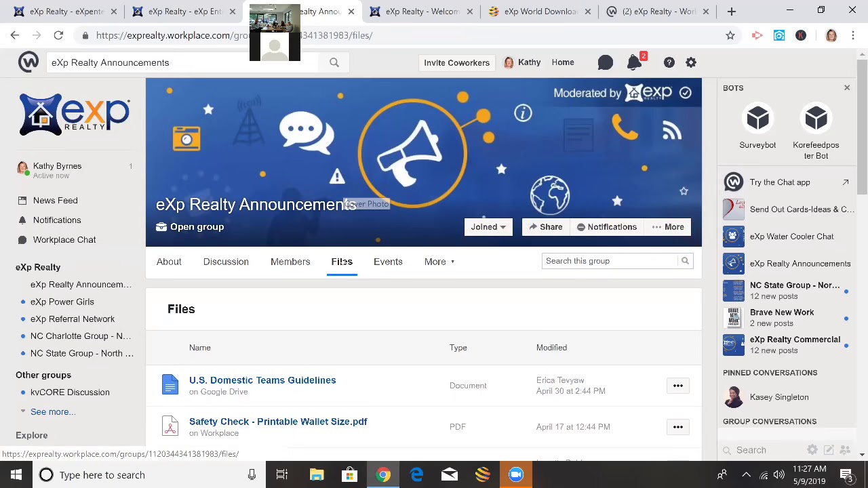
Task: Switch to the Discussion tab
Action: pyautogui.click(x=226, y=262)
